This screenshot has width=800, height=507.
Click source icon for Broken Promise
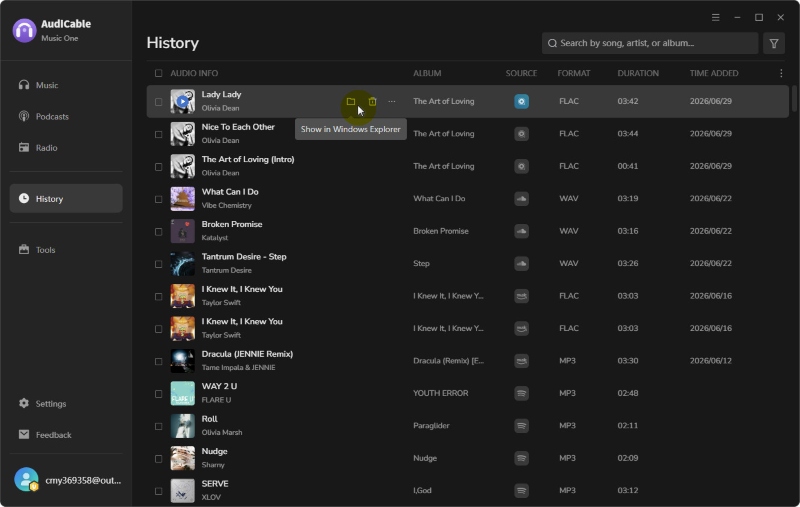tap(521, 231)
